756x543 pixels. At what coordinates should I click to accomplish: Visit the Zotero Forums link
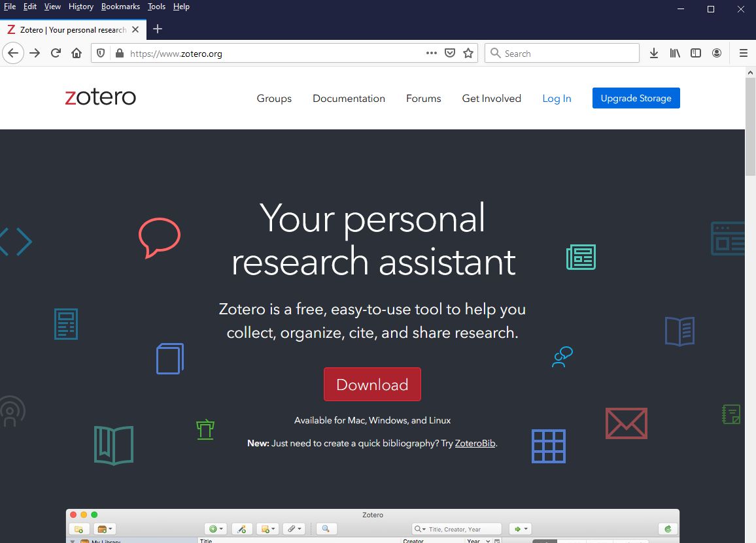coord(423,98)
